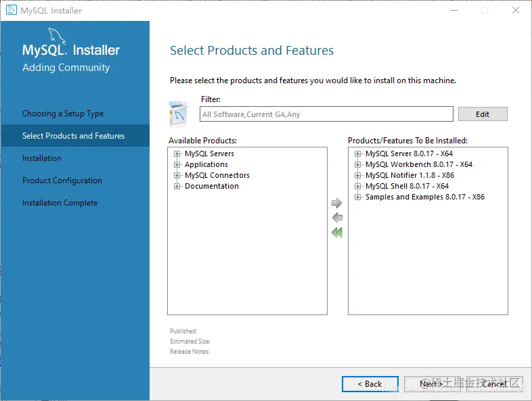Click the Filter text field
Image resolution: width=532 pixels, height=401 pixels.
[326, 114]
